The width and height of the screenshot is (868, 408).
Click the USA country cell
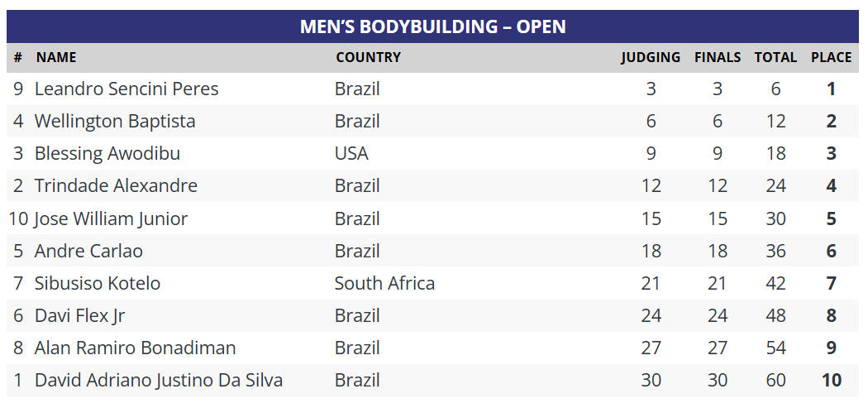[351, 154]
